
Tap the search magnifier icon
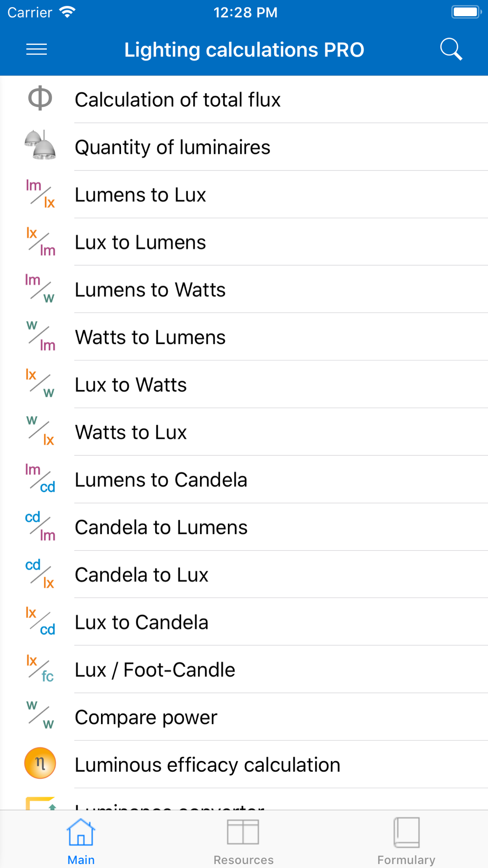coord(451,49)
